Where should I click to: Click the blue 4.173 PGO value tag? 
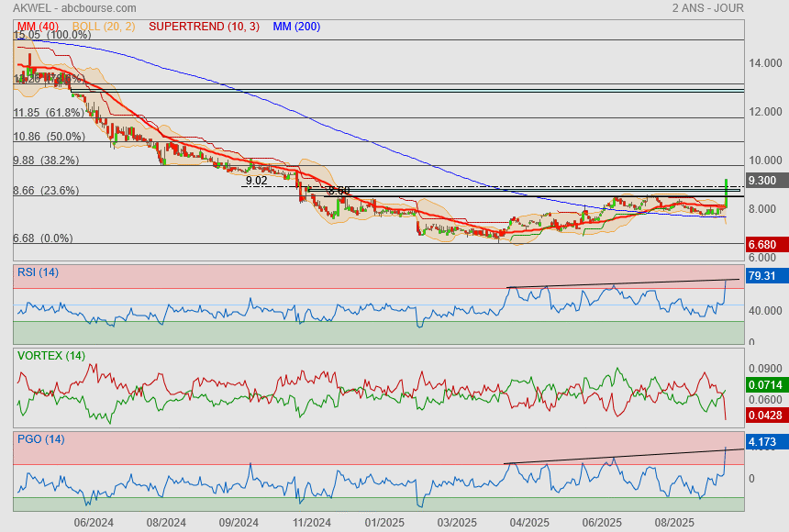764,443
